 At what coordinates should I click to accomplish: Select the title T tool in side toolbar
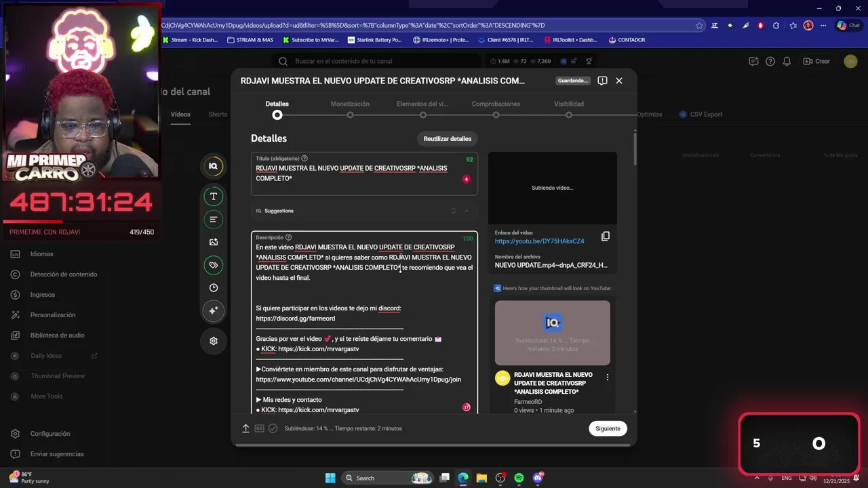pos(214,197)
